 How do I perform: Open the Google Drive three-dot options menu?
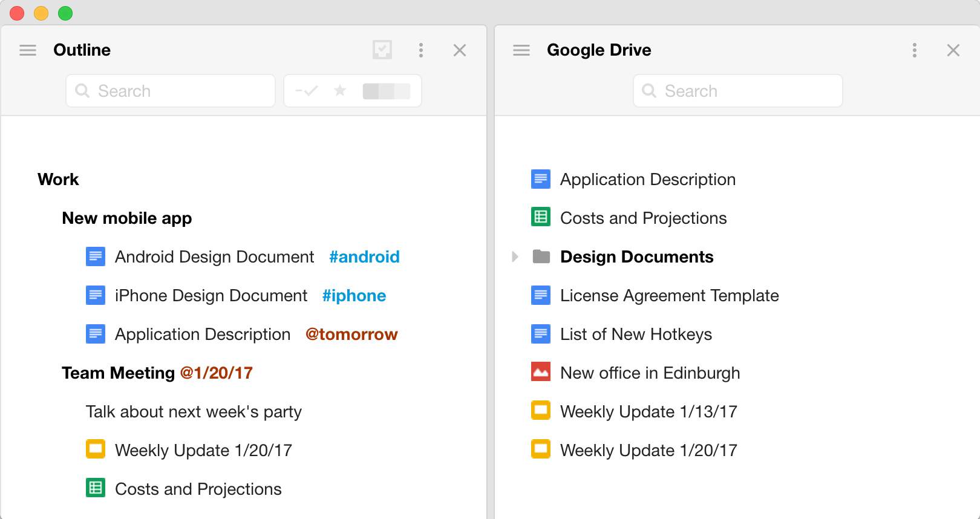pos(915,50)
